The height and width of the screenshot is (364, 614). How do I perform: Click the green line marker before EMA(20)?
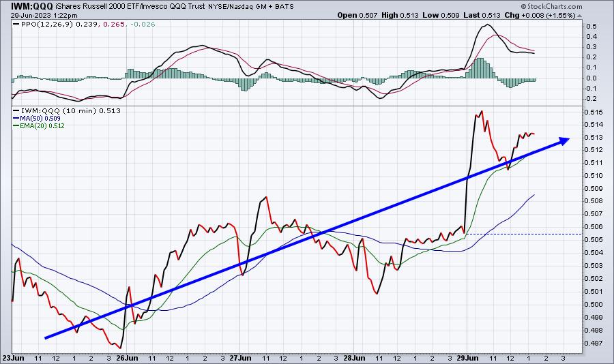[x=16, y=126]
